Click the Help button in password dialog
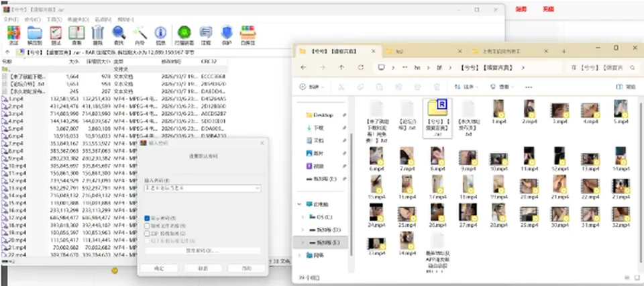This screenshot has width=644, height=286. pos(246,269)
